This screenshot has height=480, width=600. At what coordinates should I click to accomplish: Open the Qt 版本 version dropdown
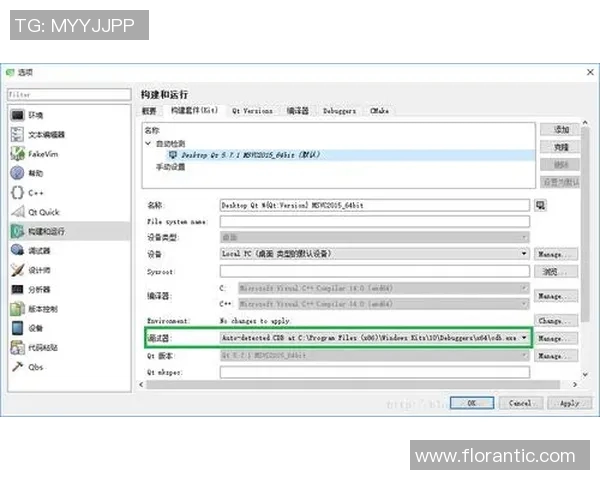pyautogui.click(x=375, y=356)
